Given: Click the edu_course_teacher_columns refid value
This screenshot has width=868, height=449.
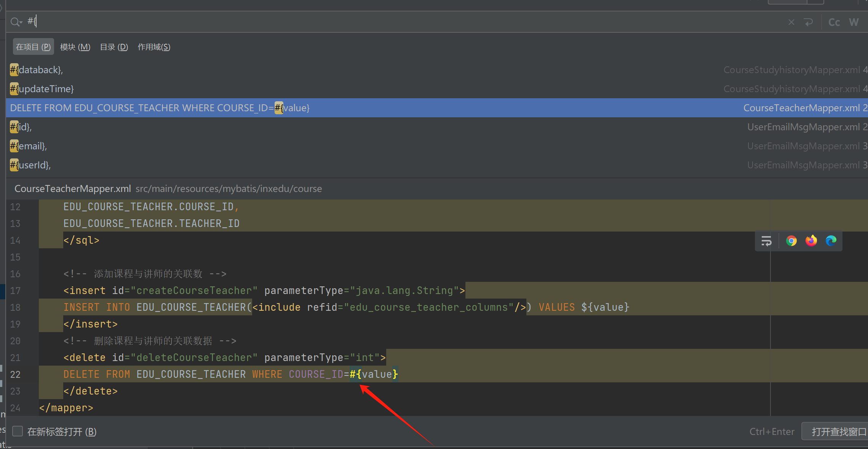Looking at the screenshot, I should (429, 307).
